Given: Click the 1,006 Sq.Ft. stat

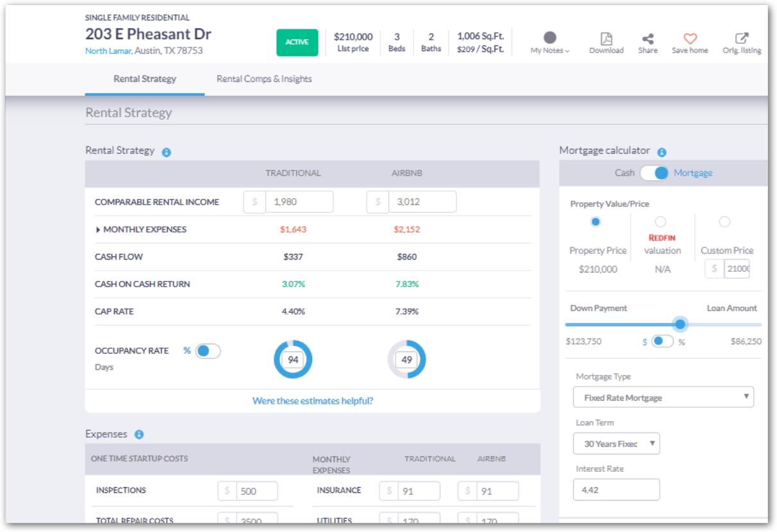Looking at the screenshot, I should click(480, 37).
